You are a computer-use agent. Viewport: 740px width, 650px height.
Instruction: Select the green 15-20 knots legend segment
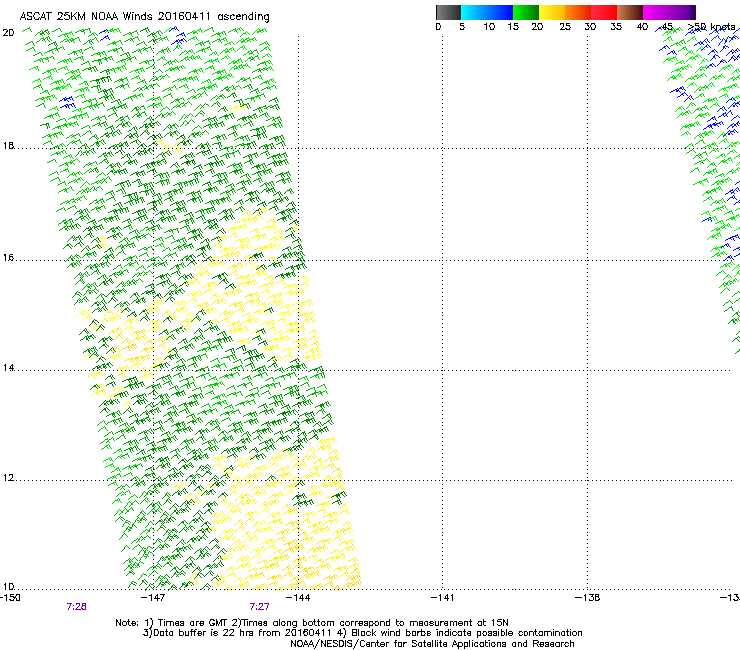pyautogui.click(x=526, y=12)
